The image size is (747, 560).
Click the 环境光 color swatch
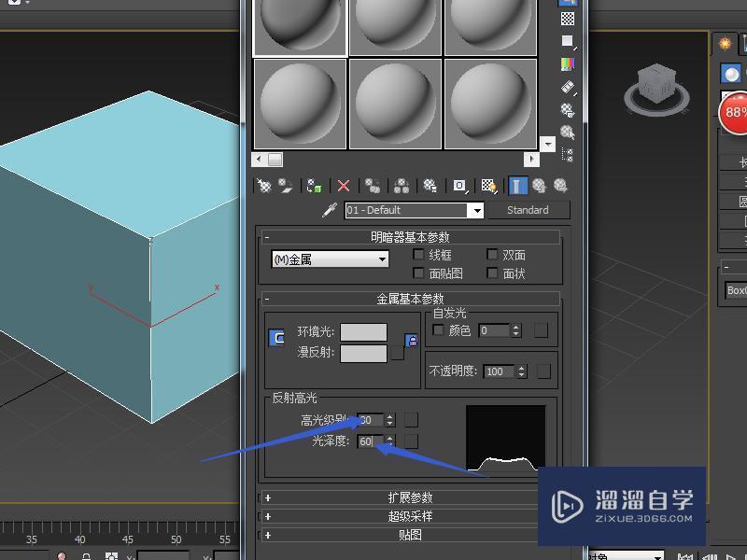pos(363,332)
